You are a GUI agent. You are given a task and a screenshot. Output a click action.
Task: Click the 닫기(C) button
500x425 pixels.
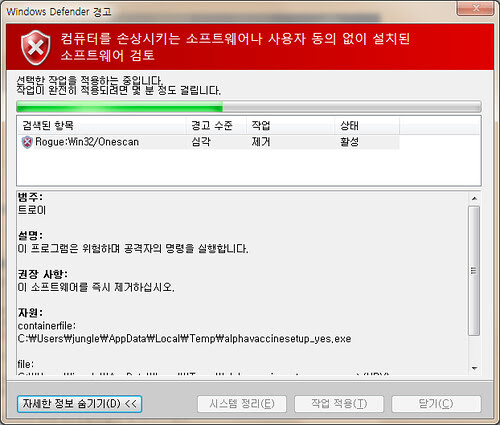436,404
